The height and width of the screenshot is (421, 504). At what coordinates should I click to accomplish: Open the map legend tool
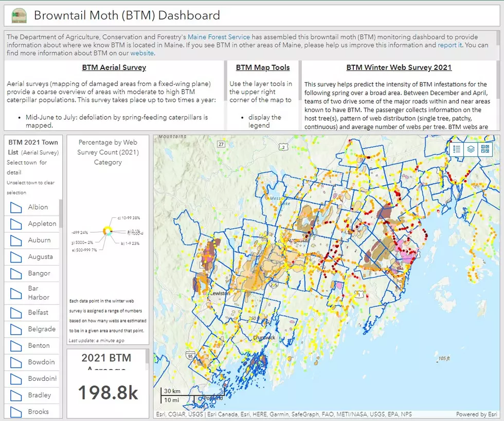click(457, 149)
